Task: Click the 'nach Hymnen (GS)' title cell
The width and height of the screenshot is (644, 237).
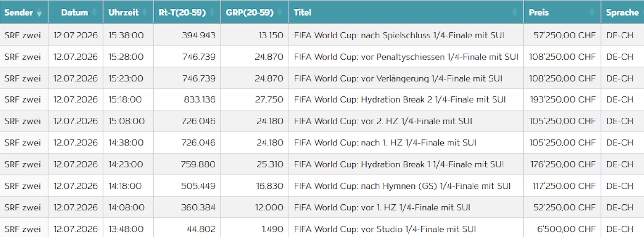Action: point(402,186)
